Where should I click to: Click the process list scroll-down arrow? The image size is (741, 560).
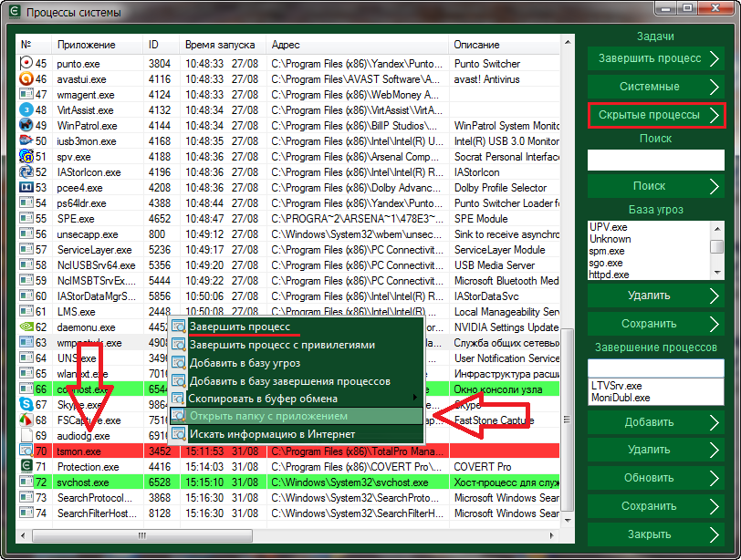(x=568, y=521)
